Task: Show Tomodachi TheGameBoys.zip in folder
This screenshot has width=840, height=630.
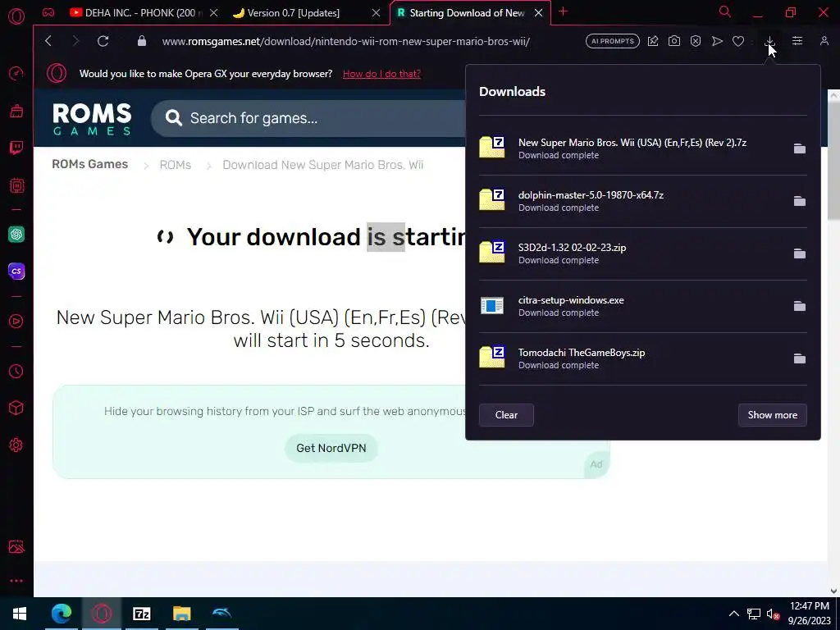Action: (799, 358)
